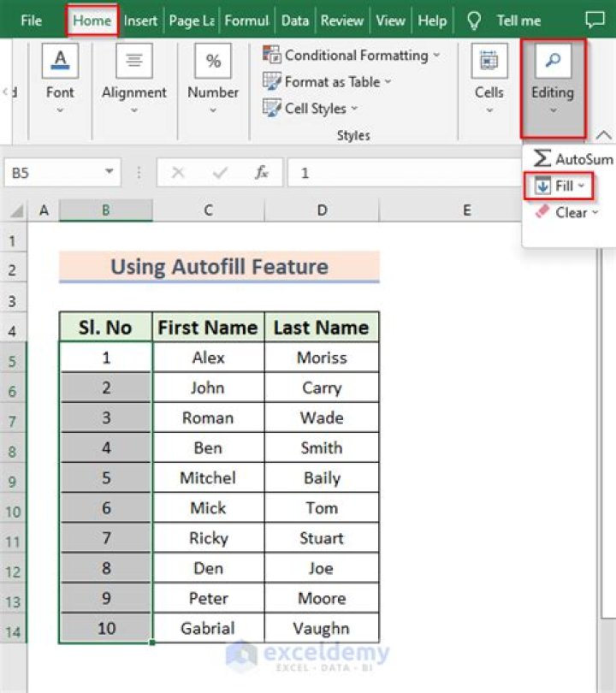Select the cell containing 'Stuart'

pyautogui.click(x=322, y=537)
